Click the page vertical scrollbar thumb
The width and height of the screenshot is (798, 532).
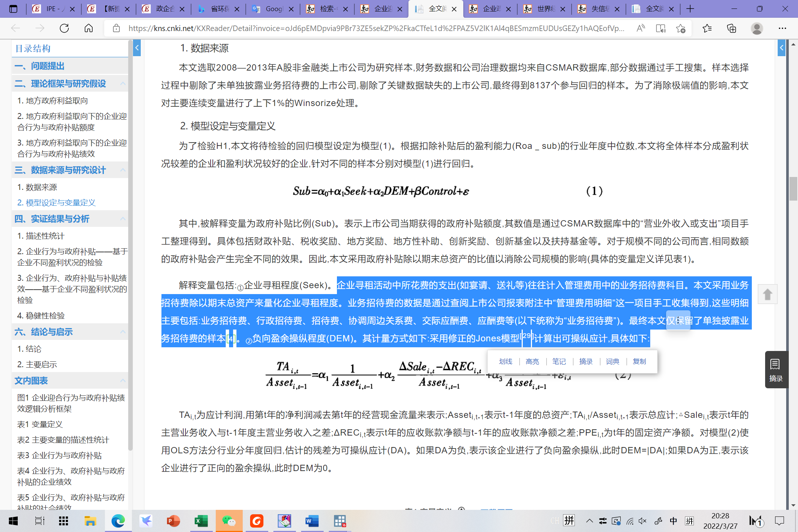(x=793, y=188)
